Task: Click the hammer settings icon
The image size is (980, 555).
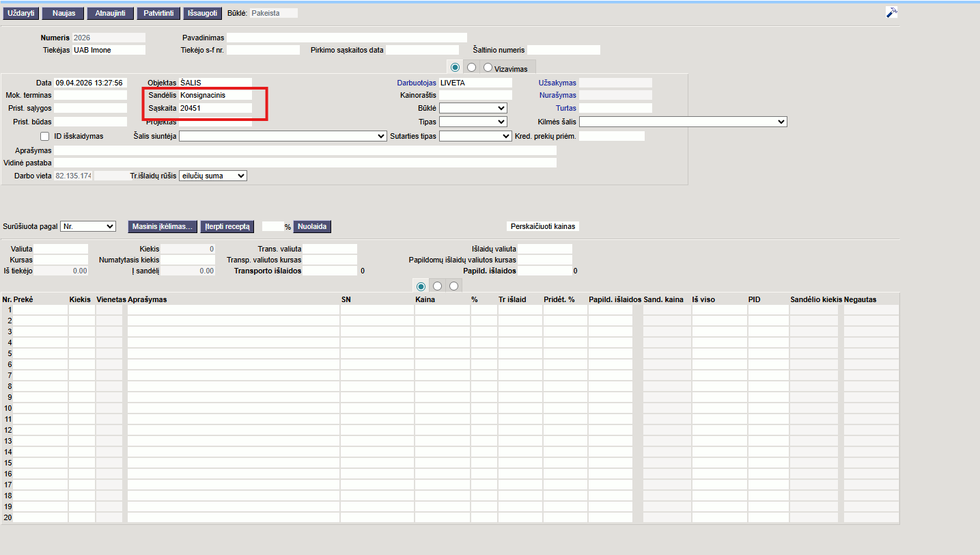Action: pyautogui.click(x=891, y=12)
